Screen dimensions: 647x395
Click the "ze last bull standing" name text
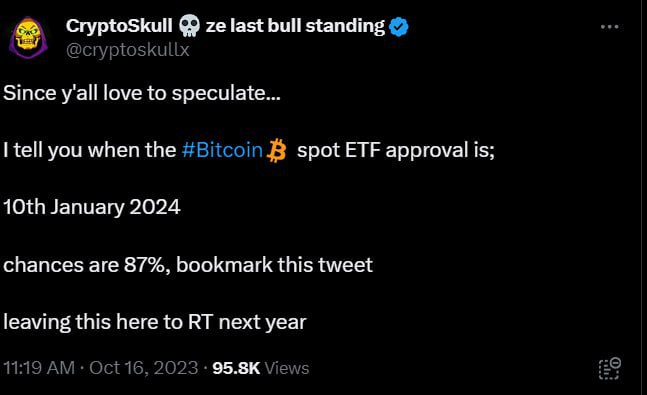pyautogui.click(x=295, y=26)
